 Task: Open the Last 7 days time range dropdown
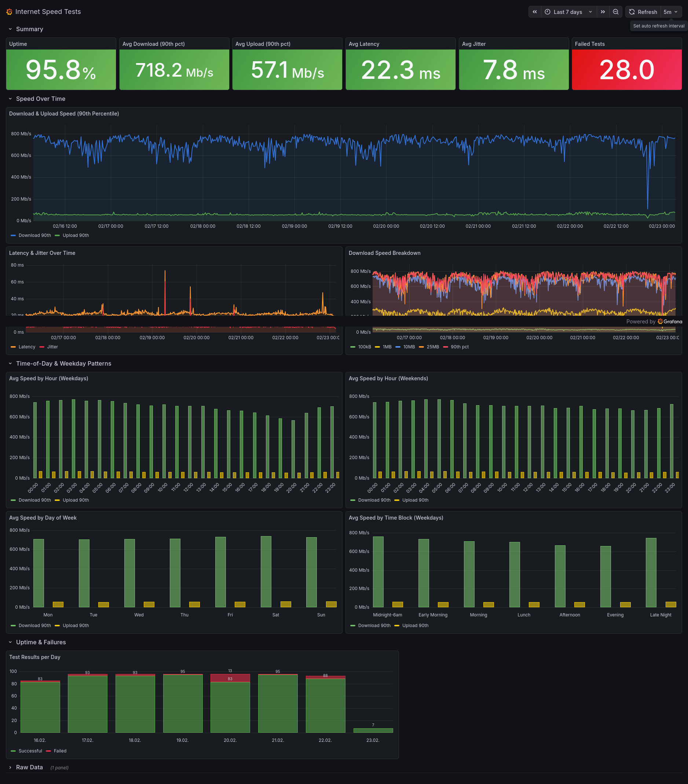[568, 11]
